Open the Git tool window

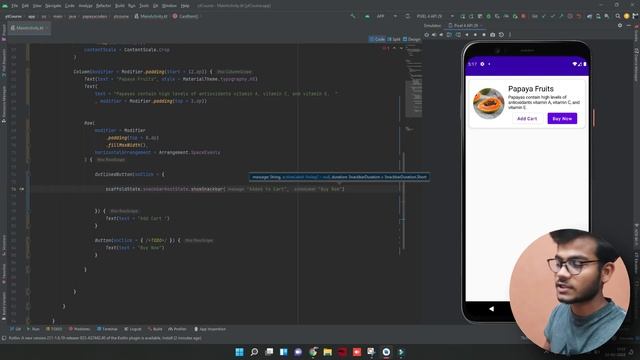tap(16, 329)
